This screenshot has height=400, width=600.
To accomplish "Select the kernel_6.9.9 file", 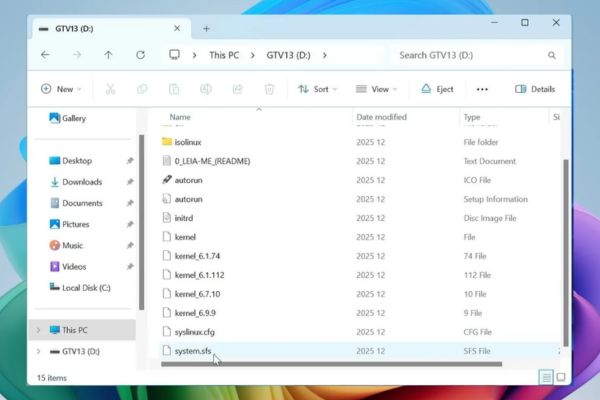I will click(x=360, y=313).
